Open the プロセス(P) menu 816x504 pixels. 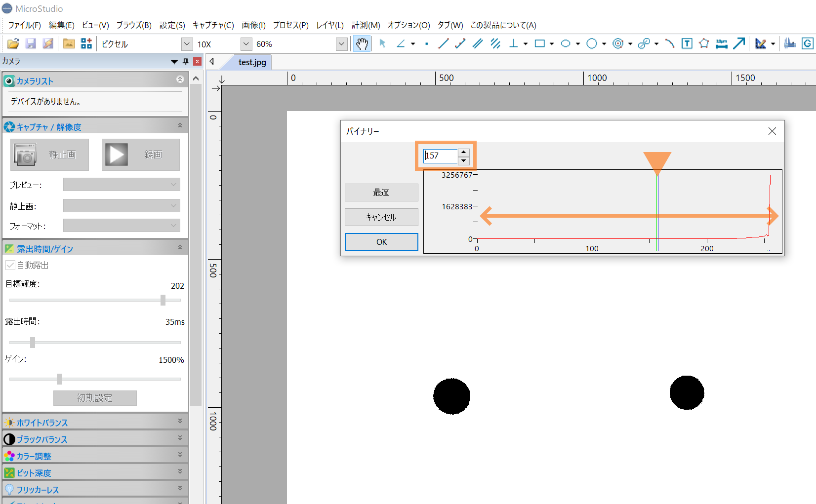tap(290, 25)
